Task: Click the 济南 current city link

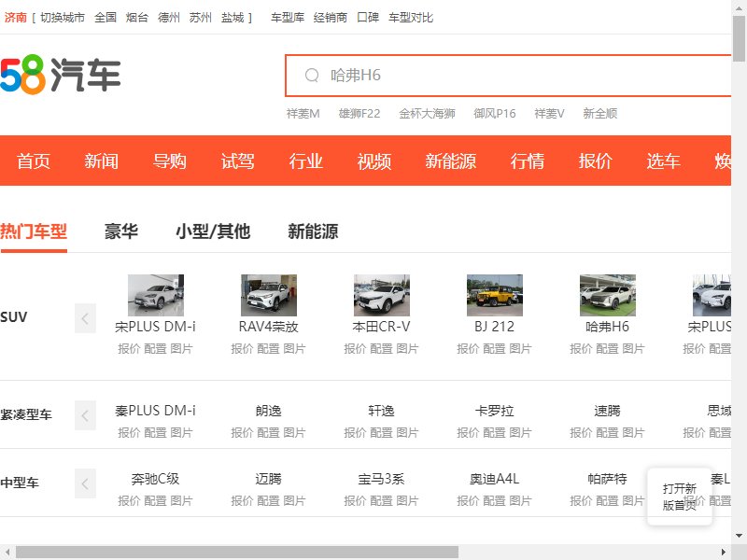Action: coord(15,18)
